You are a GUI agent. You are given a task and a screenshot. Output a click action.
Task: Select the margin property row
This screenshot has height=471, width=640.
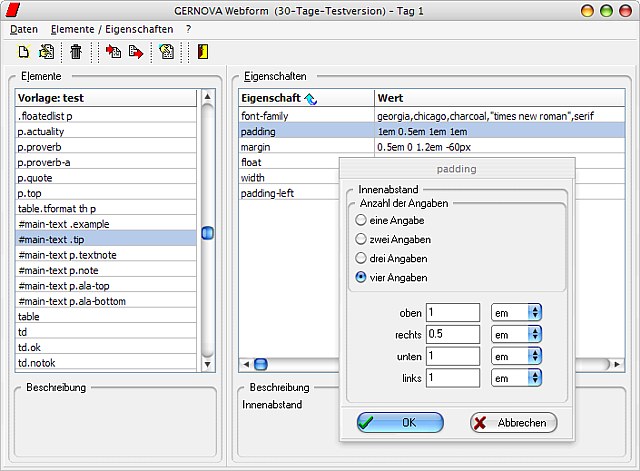point(432,147)
